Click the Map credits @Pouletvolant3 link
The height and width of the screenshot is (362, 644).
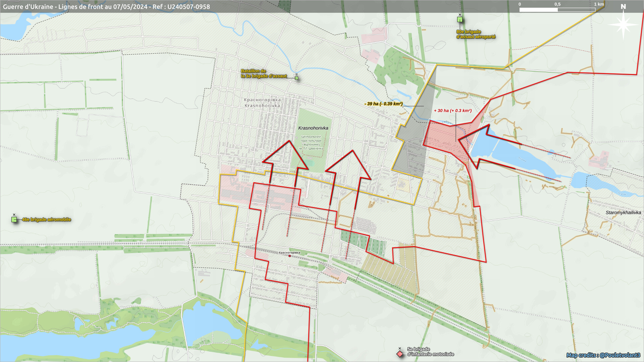point(603,355)
